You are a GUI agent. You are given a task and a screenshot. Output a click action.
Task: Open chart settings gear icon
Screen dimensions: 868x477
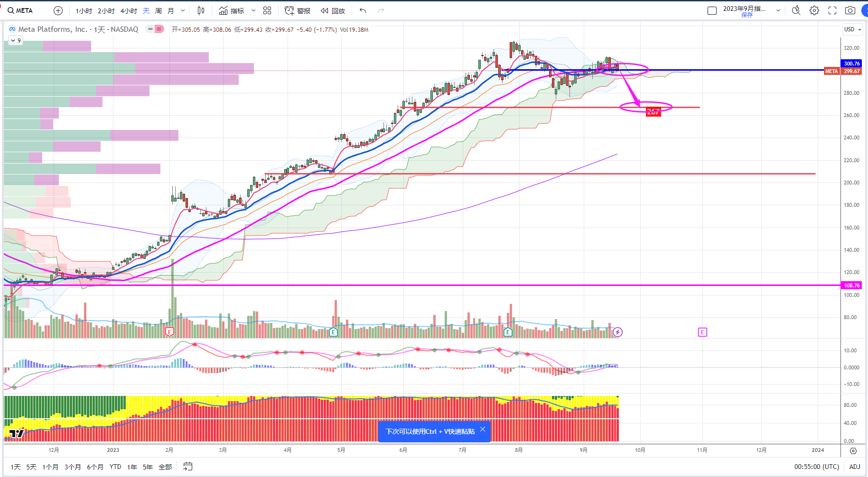[814, 10]
